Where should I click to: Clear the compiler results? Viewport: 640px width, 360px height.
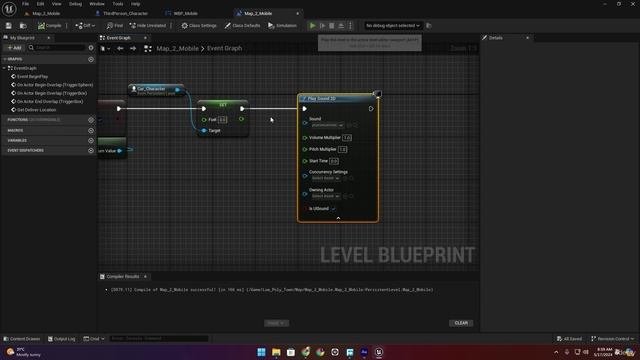(461, 323)
